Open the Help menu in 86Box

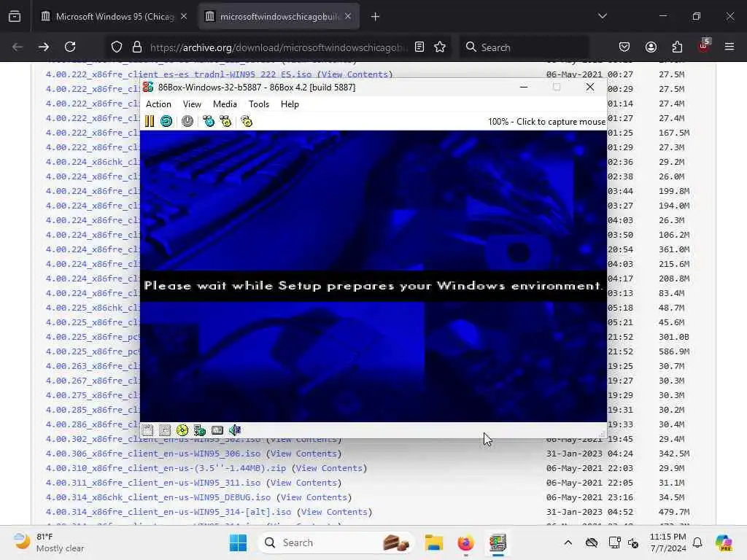tap(290, 104)
